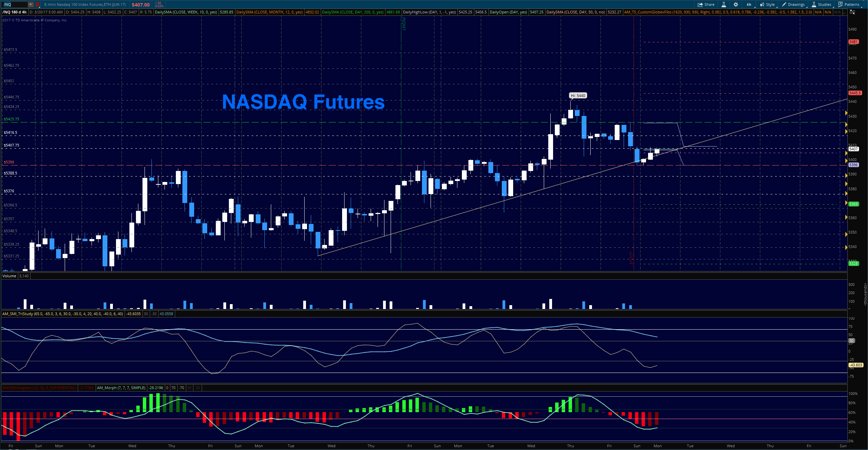The height and width of the screenshot is (450, 868).
Task: Click the flask quick study icon
Action: 724,4
